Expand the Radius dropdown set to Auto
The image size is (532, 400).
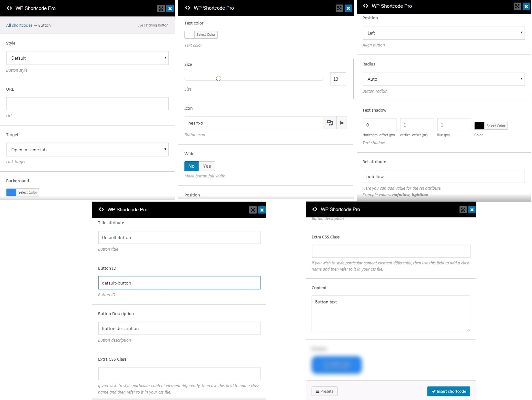coord(443,79)
